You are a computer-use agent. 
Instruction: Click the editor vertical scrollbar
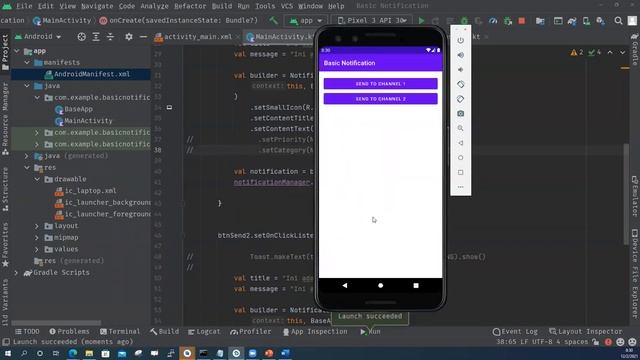click(626, 194)
